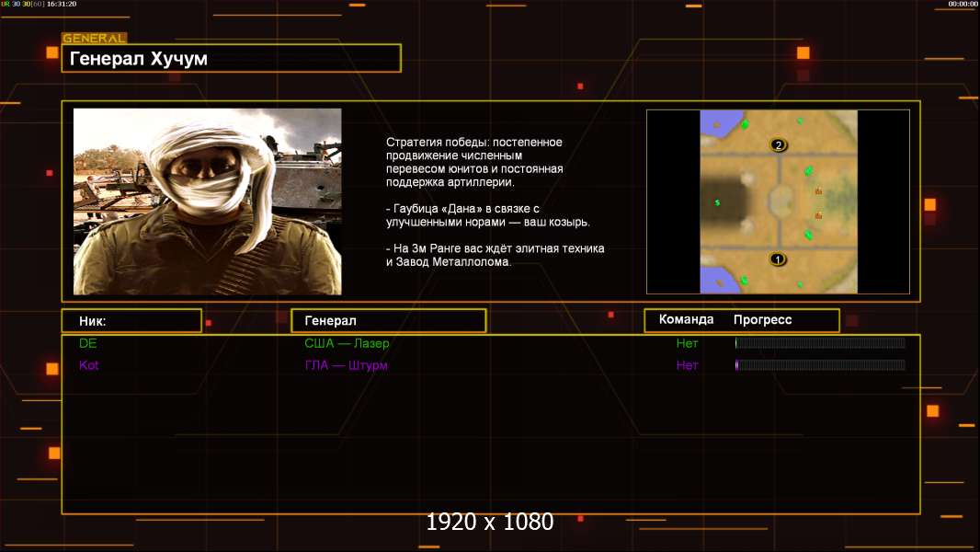This screenshot has width=980, height=552.
Task: Click the Ник column header
Action: click(x=131, y=321)
